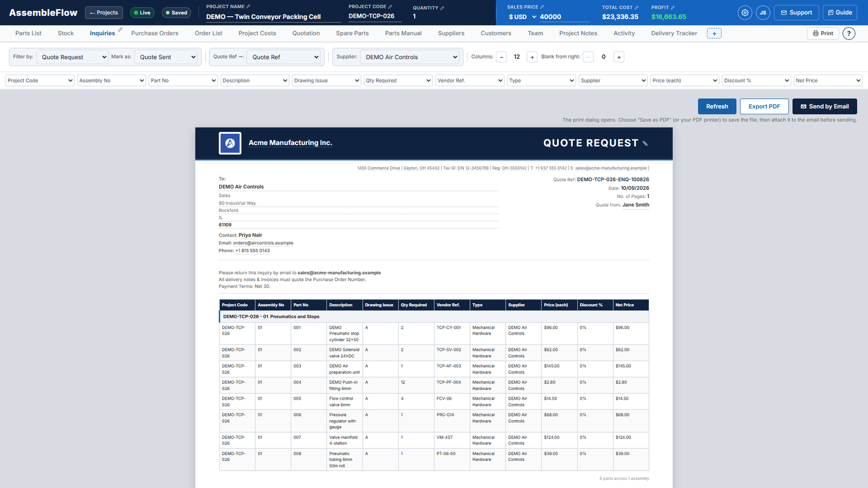Open the Quote Ref dropdown
Viewport: 868px width, 488px height.
(283, 57)
